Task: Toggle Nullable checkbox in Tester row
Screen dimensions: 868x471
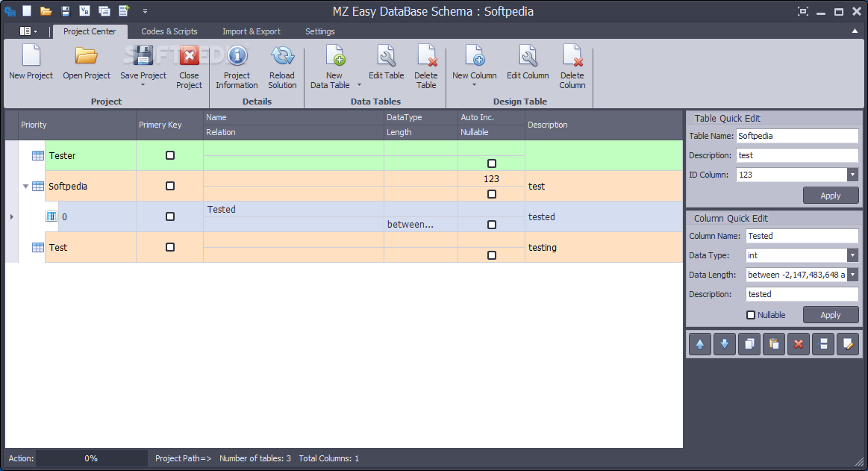Action: click(492, 163)
